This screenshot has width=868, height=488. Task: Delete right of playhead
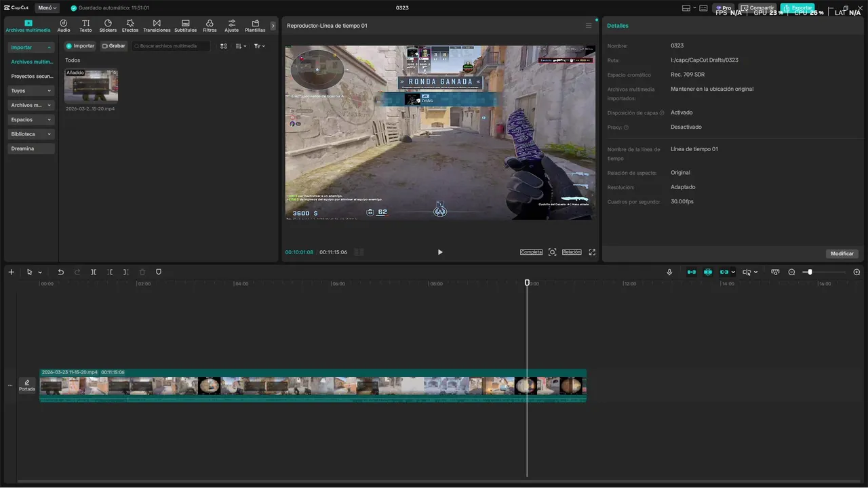point(125,272)
